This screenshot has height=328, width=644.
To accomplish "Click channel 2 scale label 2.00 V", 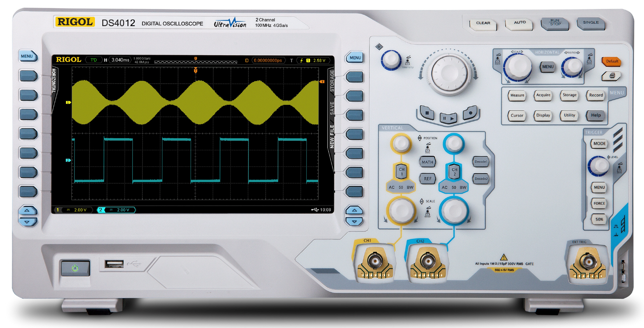I will click(x=123, y=210).
